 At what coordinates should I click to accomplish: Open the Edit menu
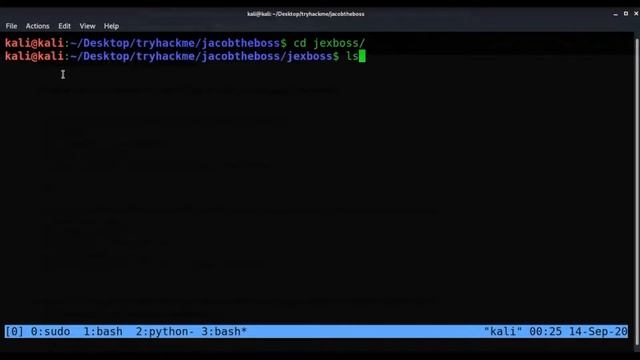[x=64, y=26]
